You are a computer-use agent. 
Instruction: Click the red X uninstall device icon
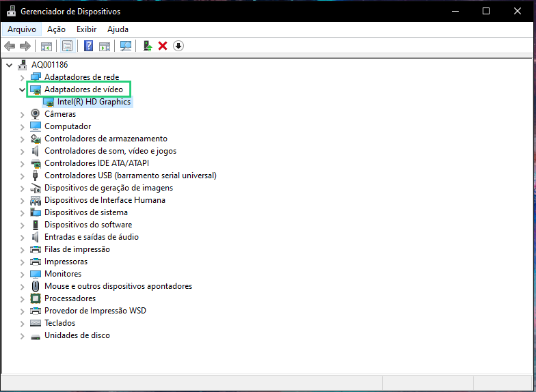pos(163,46)
